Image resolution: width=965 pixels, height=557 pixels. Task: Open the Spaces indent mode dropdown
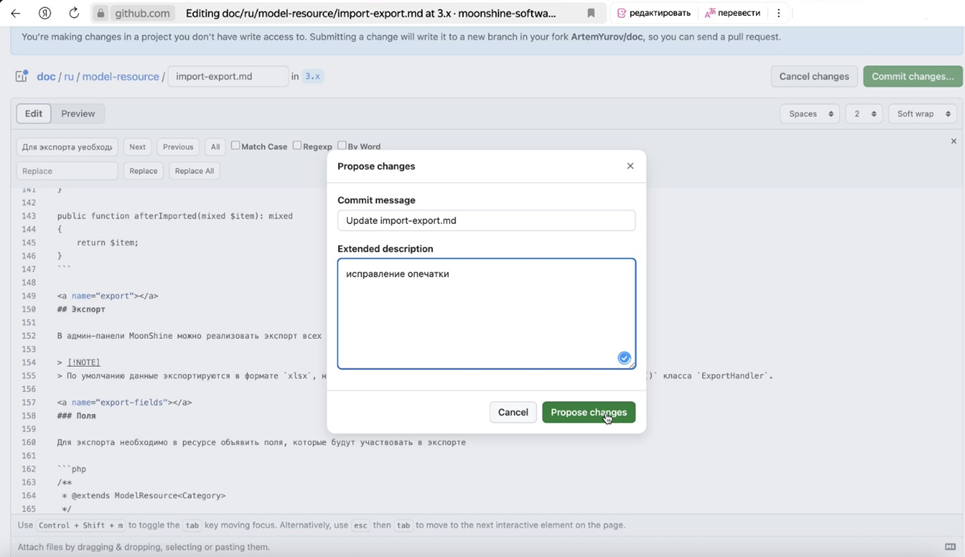pyautogui.click(x=810, y=114)
